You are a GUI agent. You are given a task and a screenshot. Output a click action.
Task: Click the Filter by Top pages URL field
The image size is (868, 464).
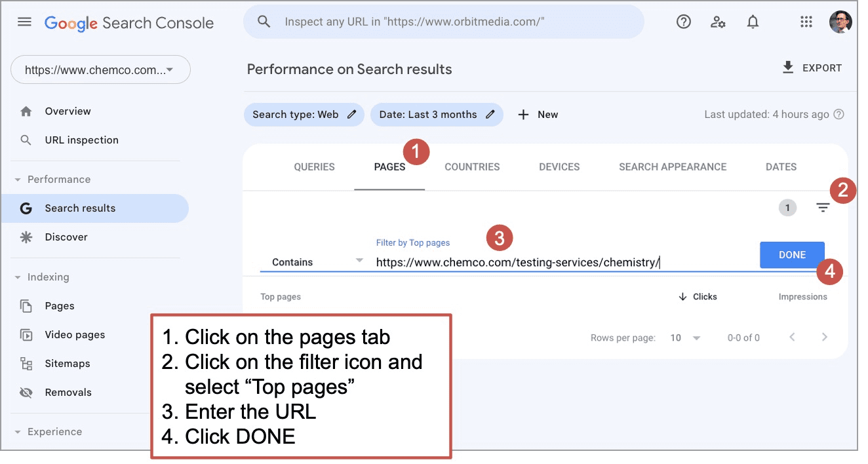click(x=564, y=263)
